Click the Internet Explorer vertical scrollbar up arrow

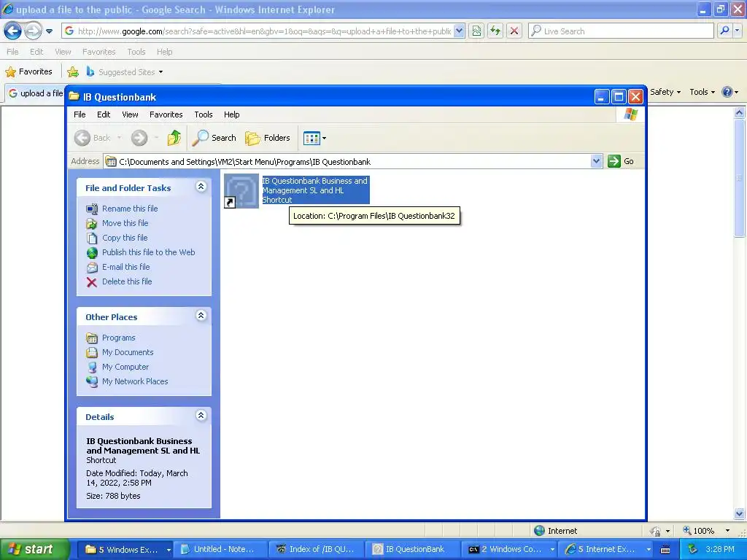(740, 113)
